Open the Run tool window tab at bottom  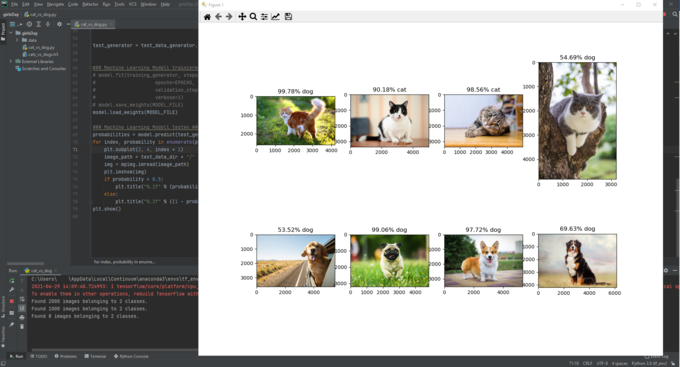tap(16, 357)
